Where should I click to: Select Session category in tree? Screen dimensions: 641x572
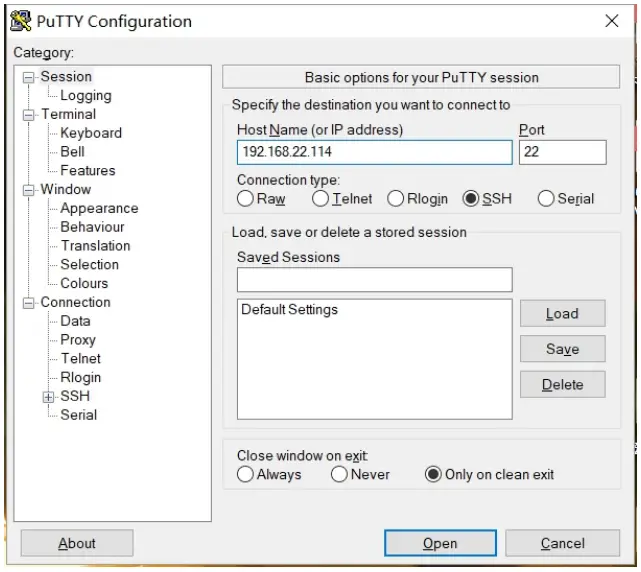tap(66, 76)
